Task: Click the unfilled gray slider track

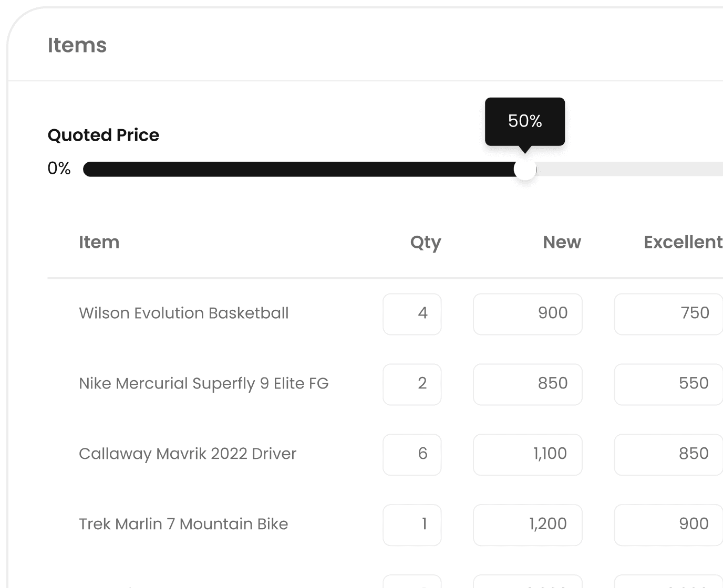Action: tap(629, 169)
